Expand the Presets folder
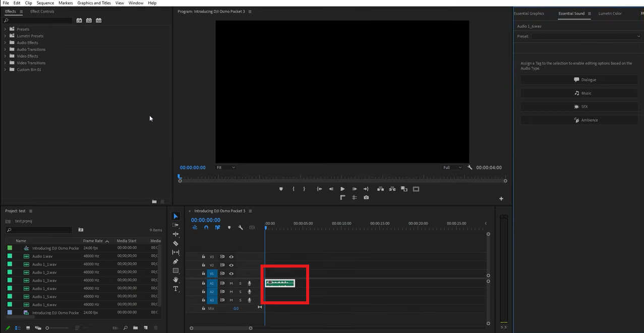The height and width of the screenshot is (333, 644). click(x=5, y=29)
